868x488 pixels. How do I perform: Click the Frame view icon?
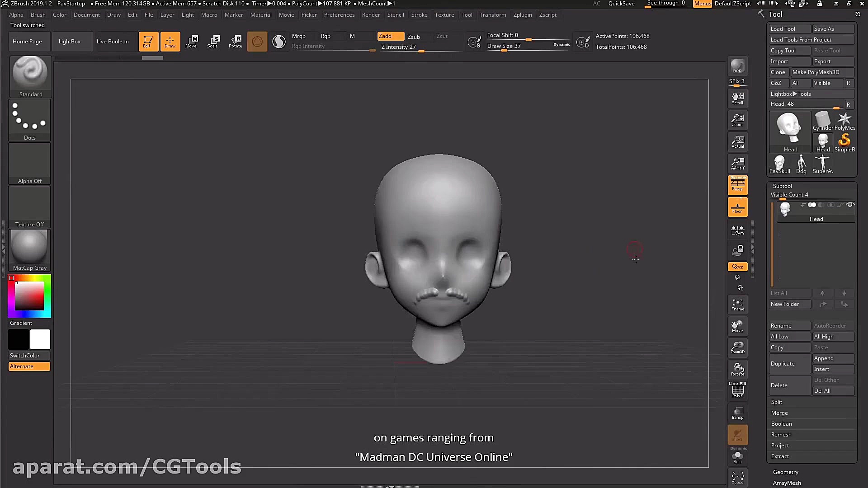pos(737,305)
